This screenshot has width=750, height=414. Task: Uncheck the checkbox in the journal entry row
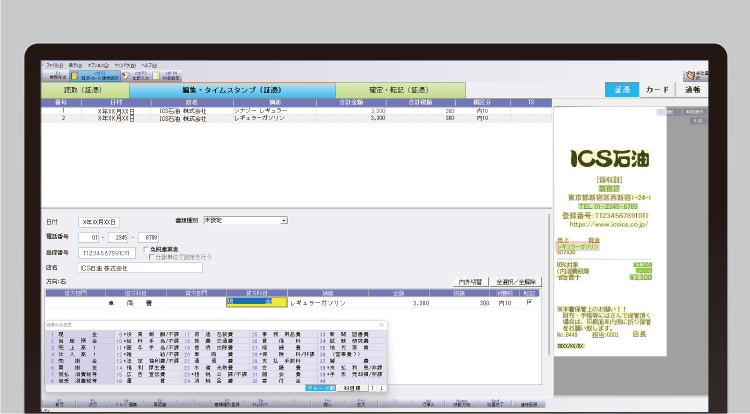click(x=529, y=301)
